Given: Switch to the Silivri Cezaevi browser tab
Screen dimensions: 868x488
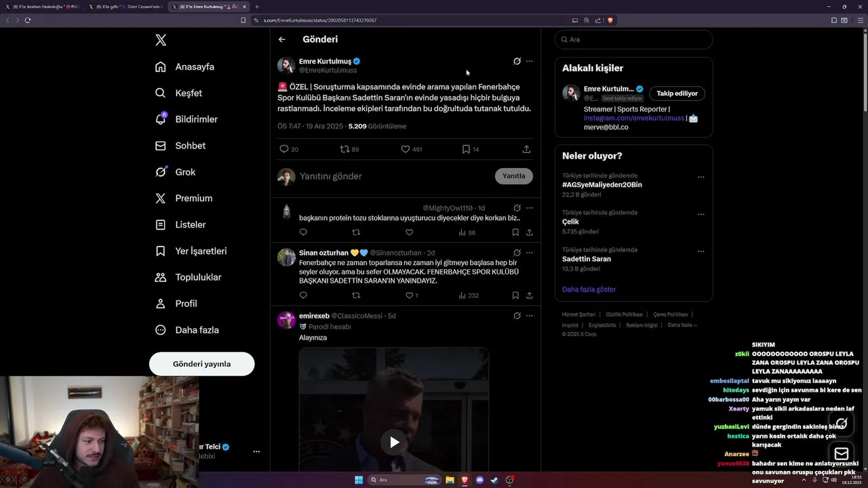Looking at the screenshot, I should pos(125,7).
